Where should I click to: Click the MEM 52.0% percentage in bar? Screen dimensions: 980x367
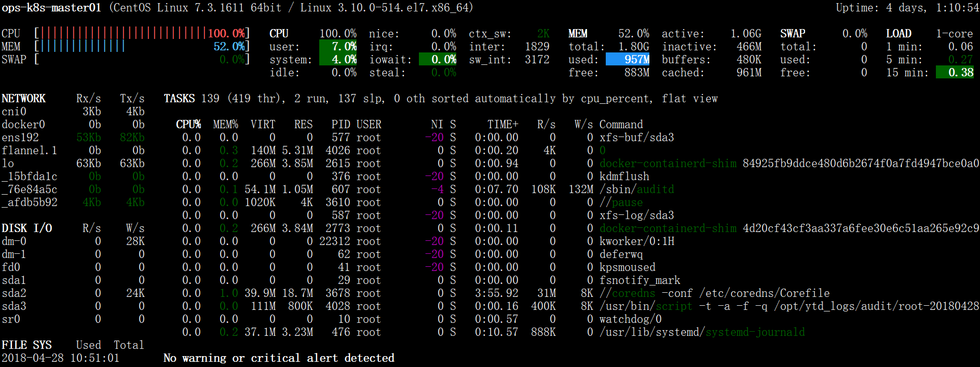point(229,47)
